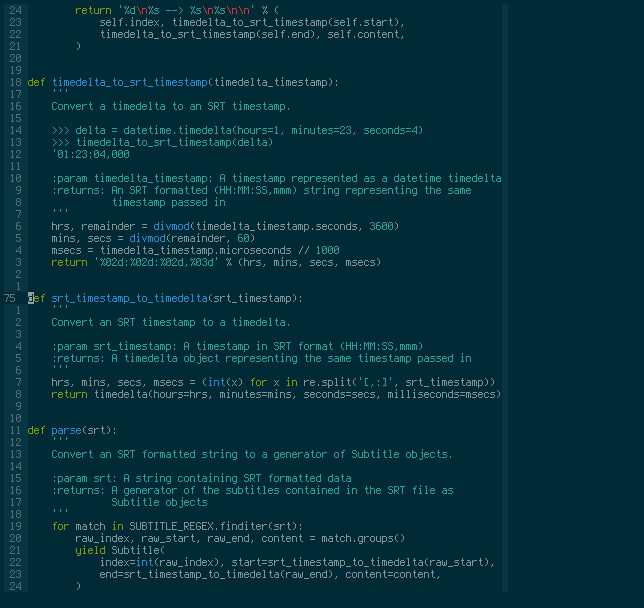
Task: Click the ':param timedelta_timestamp:' docstring line
Action: pos(276,178)
